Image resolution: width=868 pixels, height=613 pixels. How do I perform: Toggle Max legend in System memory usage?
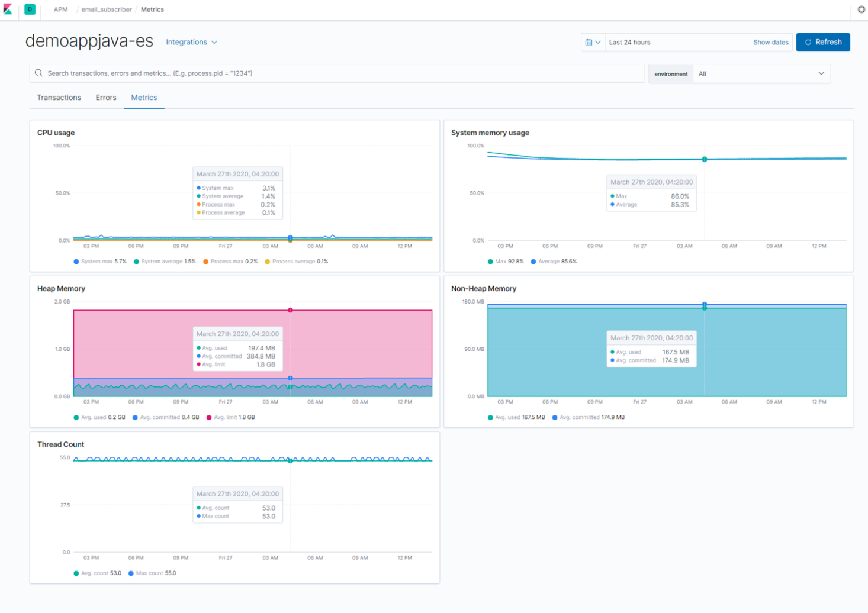[x=506, y=261]
